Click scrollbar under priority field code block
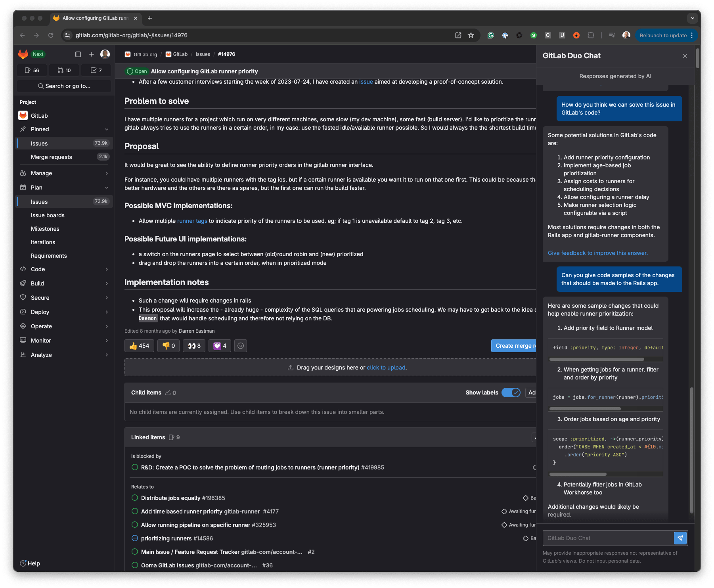Viewport: 714px width, 588px height. pos(597,359)
